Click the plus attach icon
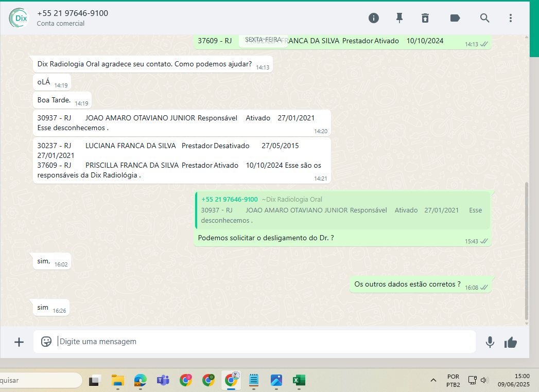 19,342
